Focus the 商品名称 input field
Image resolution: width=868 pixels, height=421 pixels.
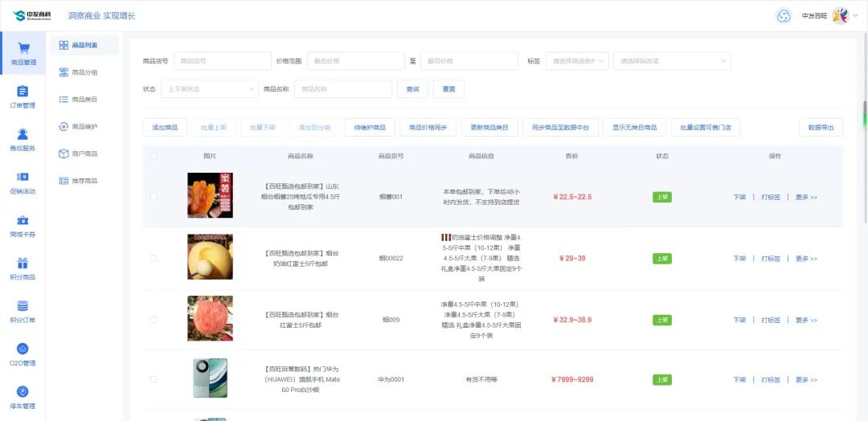coord(343,89)
